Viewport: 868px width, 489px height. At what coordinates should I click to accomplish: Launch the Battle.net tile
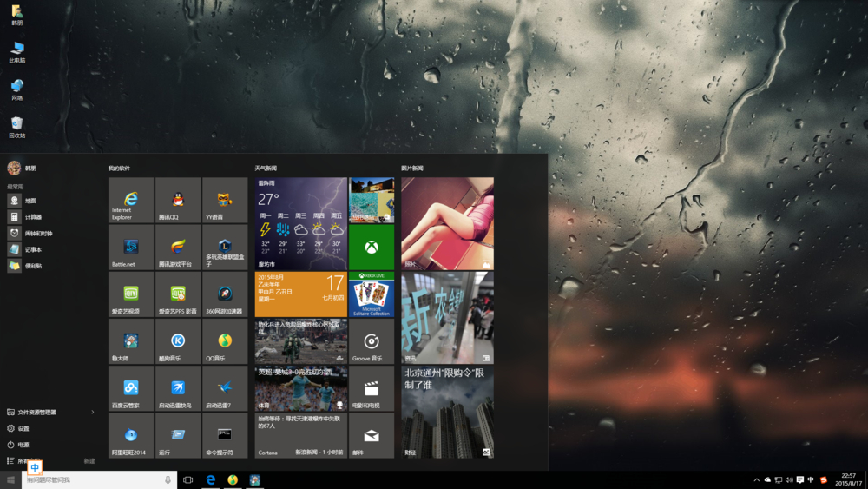[x=131, y=247]
